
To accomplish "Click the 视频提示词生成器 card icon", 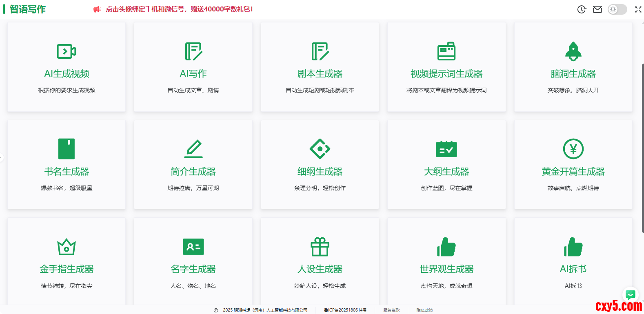I will point(446,51).
